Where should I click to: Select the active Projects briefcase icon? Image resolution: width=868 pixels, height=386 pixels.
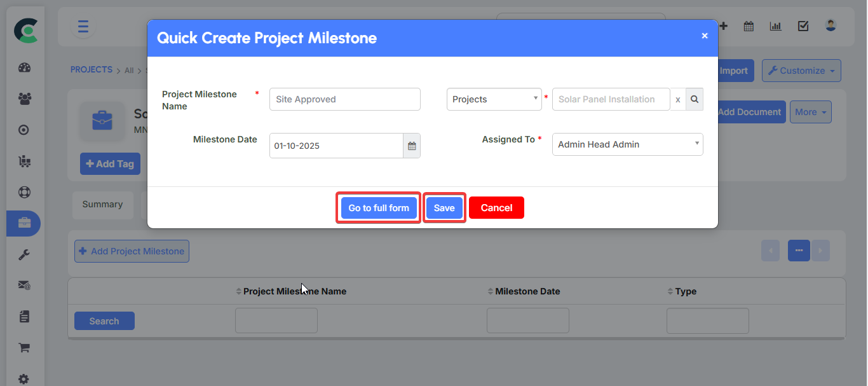click(x=24, y=223)
